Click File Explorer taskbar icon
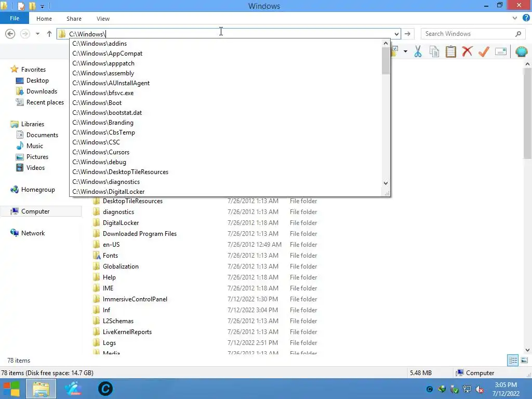The height and width of the screenshot is (399, 532). [x=41, y=389]
